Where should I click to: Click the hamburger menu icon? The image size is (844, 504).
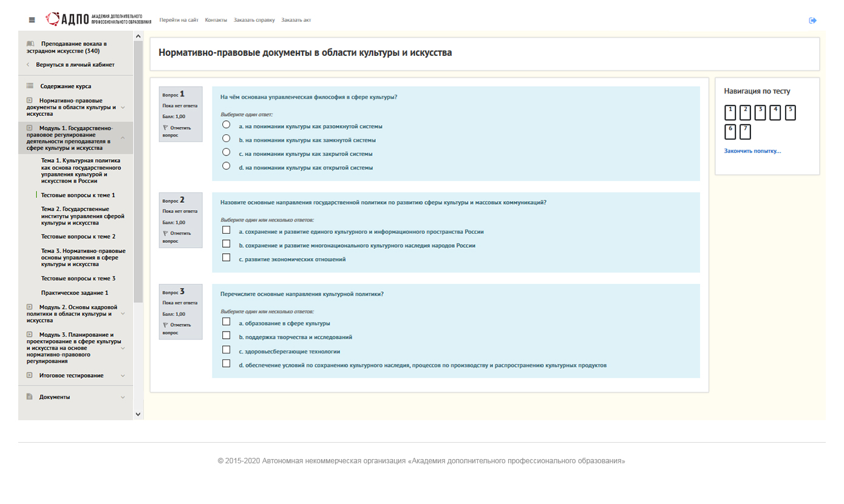click(32, 20)
